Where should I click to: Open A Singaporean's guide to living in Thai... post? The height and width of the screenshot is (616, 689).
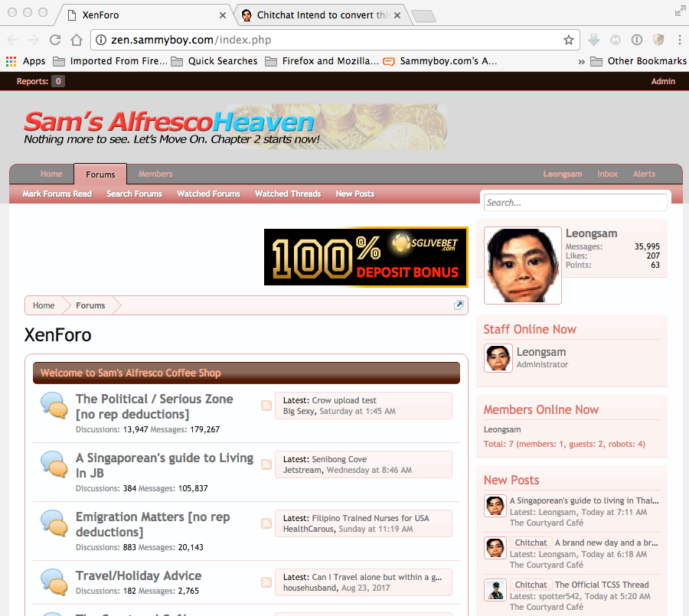coord(584,500)
